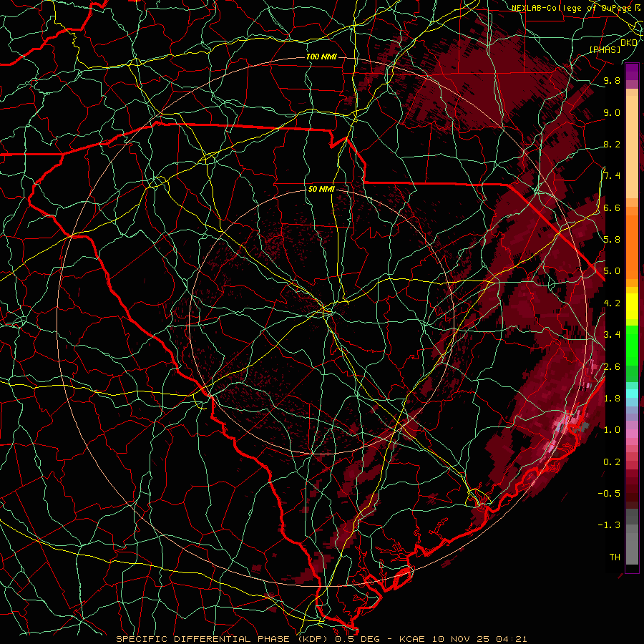
Task: Click the DKD label above the color scale
Action: point(629,43)
